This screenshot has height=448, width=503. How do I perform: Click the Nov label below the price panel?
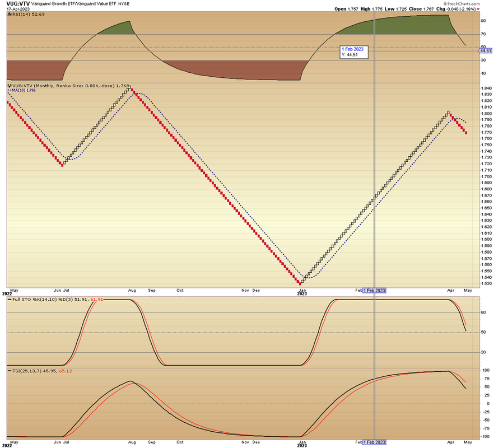click(x=245, y=291)
